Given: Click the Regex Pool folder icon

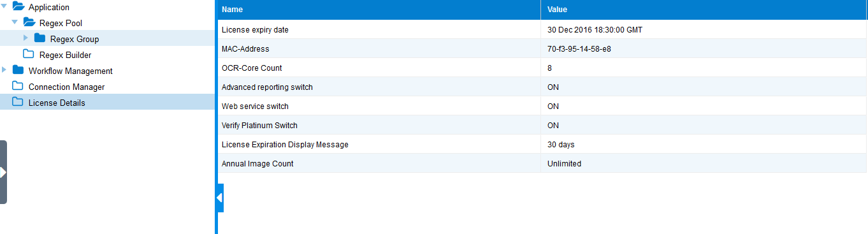Looking at the screenshot, I should [x=29, y=23].
